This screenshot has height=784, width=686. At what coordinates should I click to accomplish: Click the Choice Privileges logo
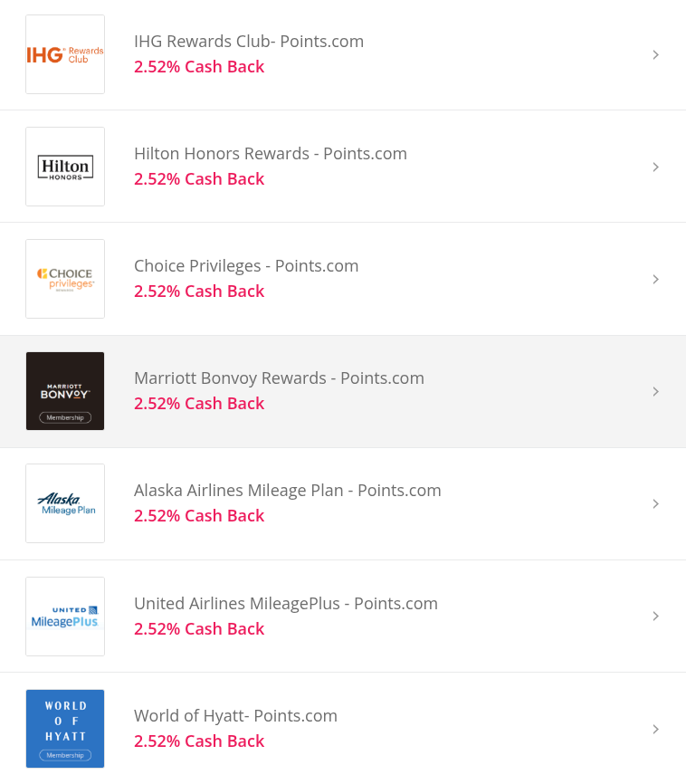65,279
